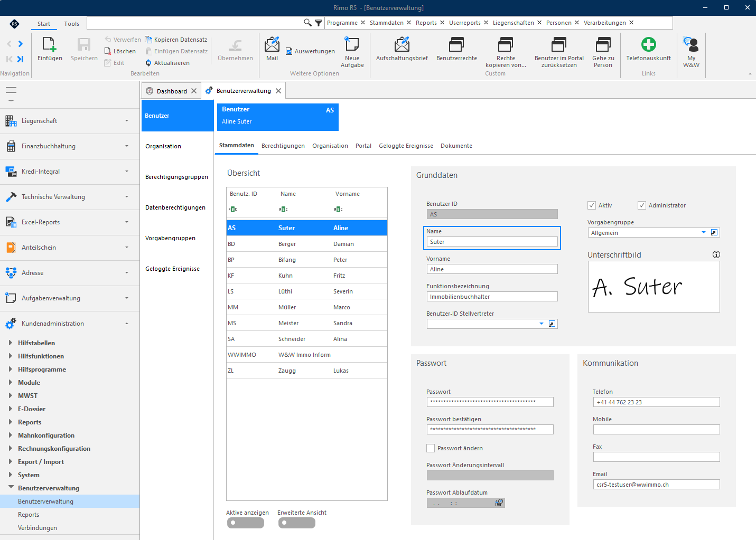Expand the Liegenschaft sidebar section
The height and width of the screenshot is (540, 756).
70,121
